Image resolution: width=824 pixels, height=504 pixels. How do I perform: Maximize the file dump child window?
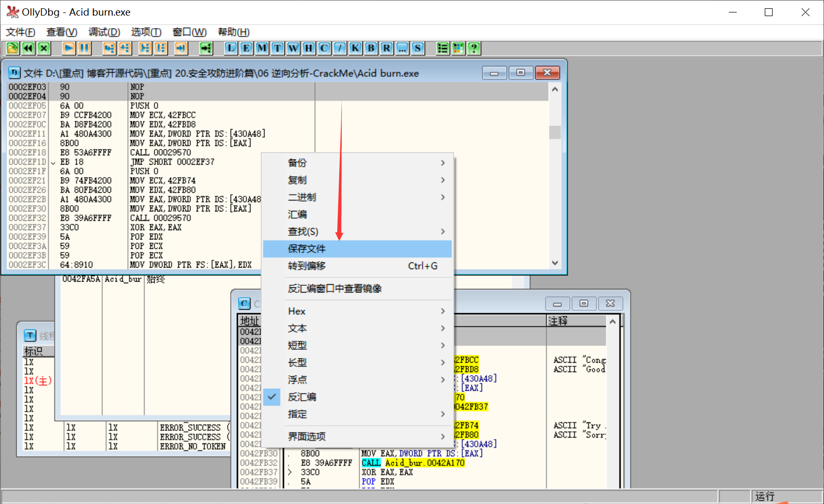tap(521, 73)
